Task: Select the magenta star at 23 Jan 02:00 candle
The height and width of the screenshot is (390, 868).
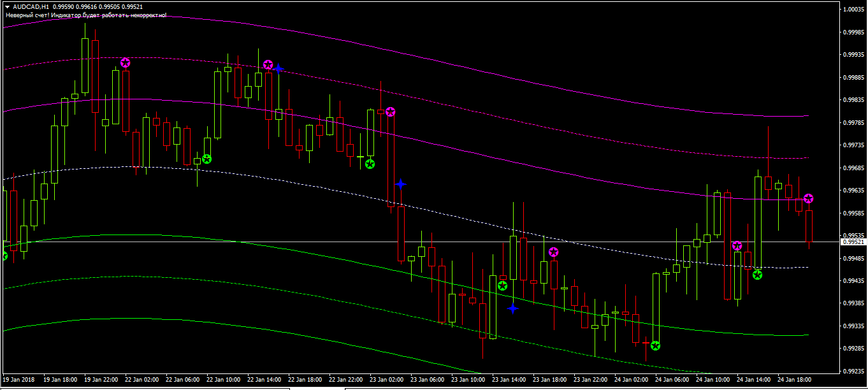Action: pyautogui.click(x=390, y=112)
